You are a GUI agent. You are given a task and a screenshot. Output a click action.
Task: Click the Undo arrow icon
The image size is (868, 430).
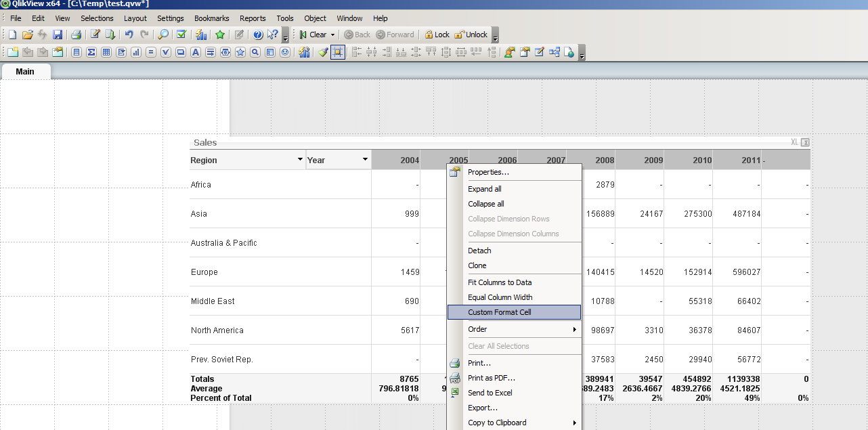[x=129, y=35]
